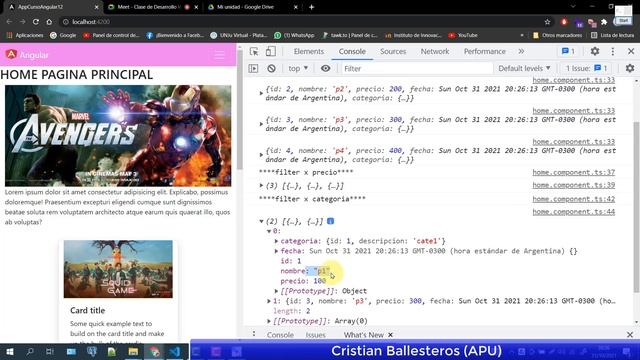Click the Angular logo brand link
The image size is (640, 360).
(27, 55)
